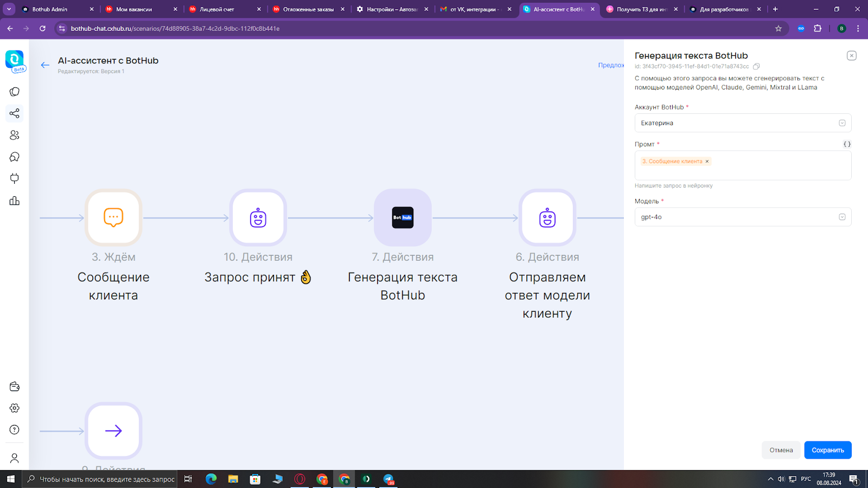Screen dimensions: 868x488
Task: Click the Сохранить button
Action: [827, 450]
